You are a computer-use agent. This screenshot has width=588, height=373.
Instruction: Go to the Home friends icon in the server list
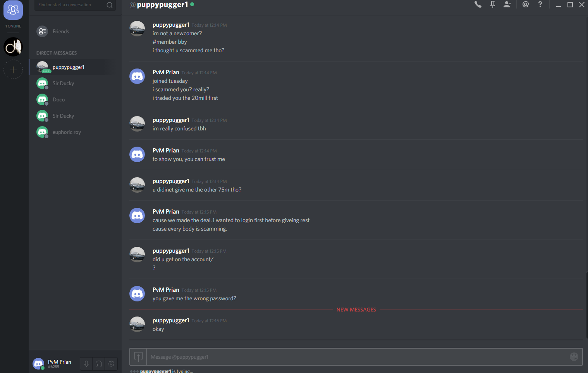(x=13, y=10)
